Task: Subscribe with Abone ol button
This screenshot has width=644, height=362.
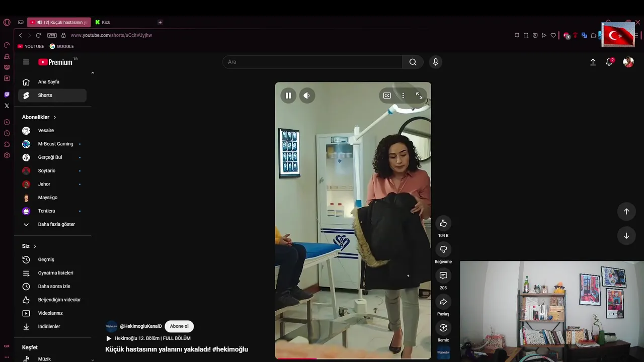Action: (179, 326)
